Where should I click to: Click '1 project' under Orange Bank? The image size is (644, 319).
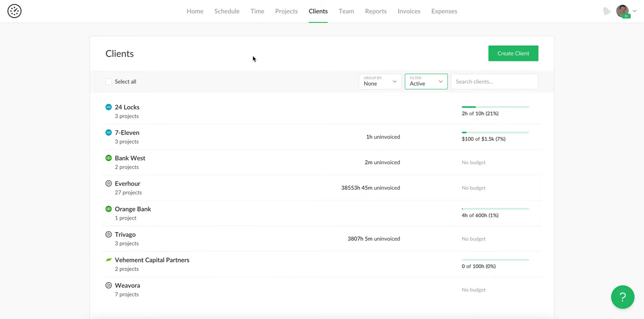[126, 218]
